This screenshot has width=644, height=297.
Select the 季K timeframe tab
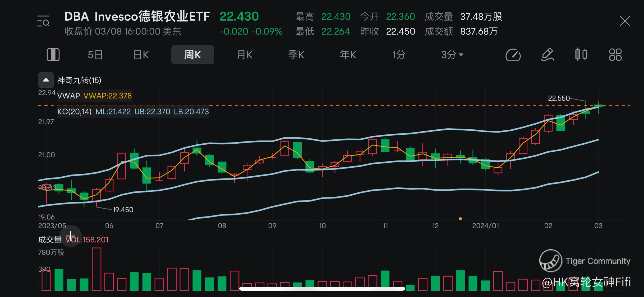(296, 55)
